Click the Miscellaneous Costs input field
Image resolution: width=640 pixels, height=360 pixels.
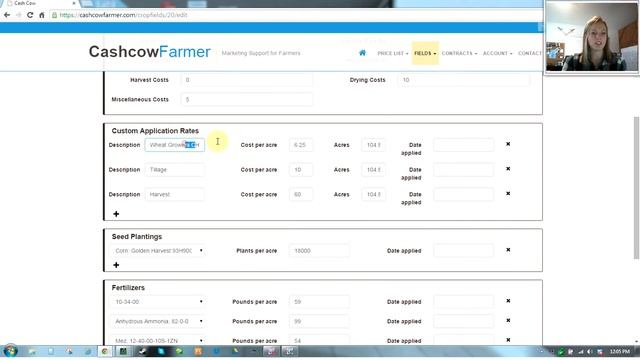[x=247, y=100]
